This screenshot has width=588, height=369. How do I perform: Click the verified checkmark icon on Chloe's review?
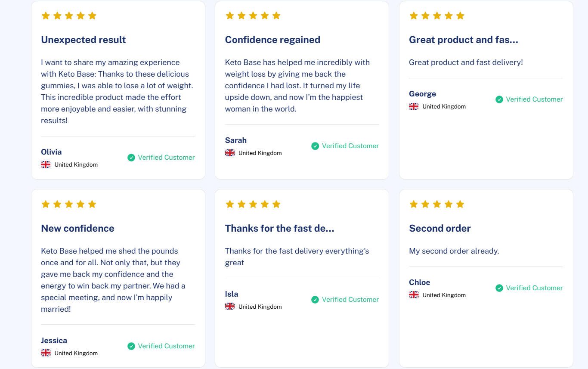(x=499, y=288)
